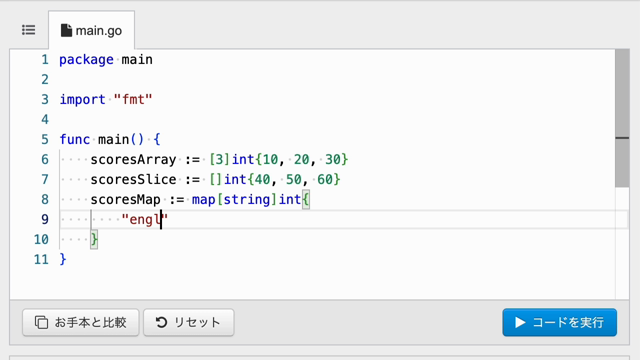Click the リセット reset button

click(189, 322)
